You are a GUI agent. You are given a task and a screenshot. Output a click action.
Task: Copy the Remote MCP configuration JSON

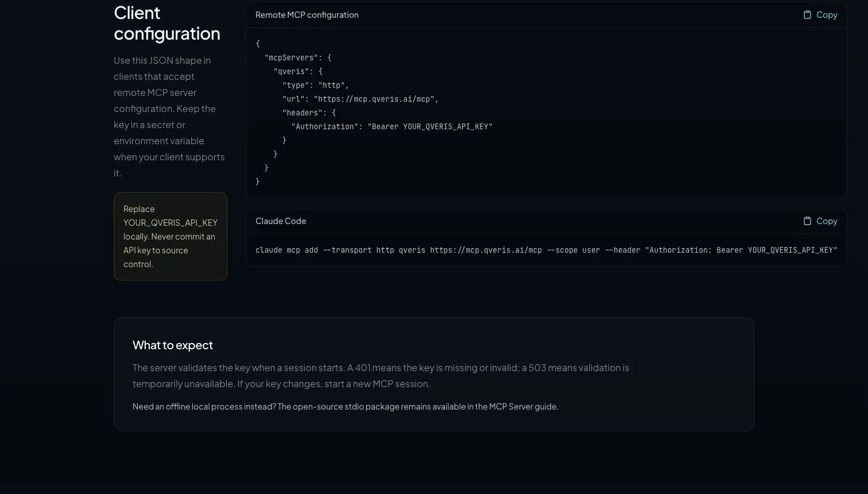[820, 15]
